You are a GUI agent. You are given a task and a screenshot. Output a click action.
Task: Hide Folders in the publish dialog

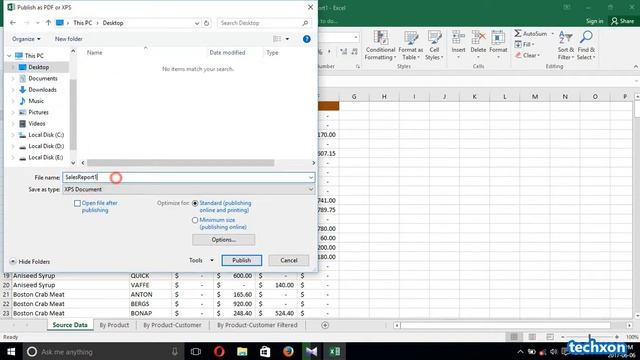coord(30,262)
